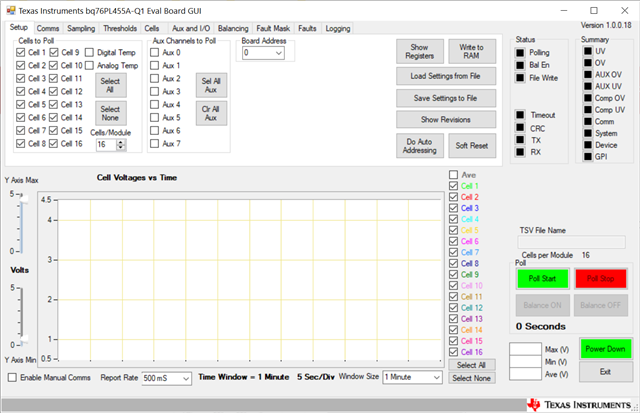Click the Timeout status indicator
Image resolution: width=640 pixels, height=413 pixels.
click(520, 115)
